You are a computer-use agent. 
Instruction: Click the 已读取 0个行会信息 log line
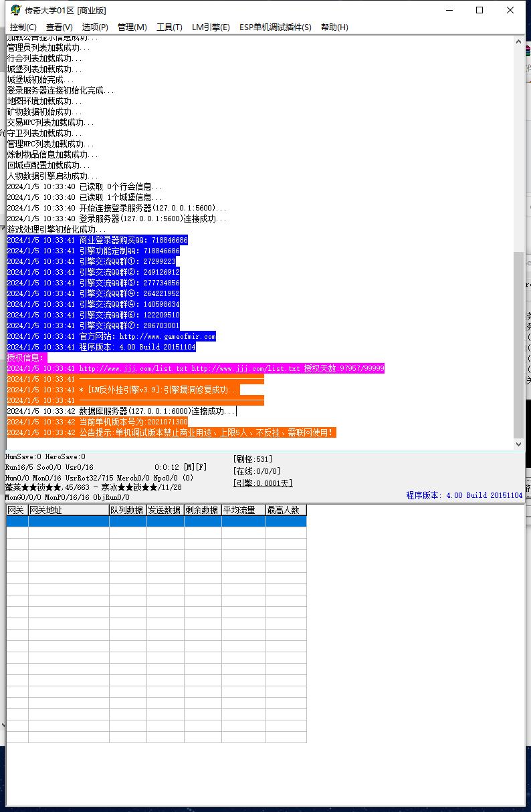point(84,186)
